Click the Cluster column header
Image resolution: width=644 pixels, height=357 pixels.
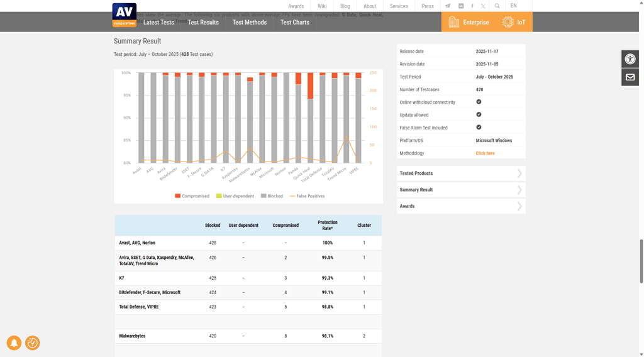click(x=364, y=225)
